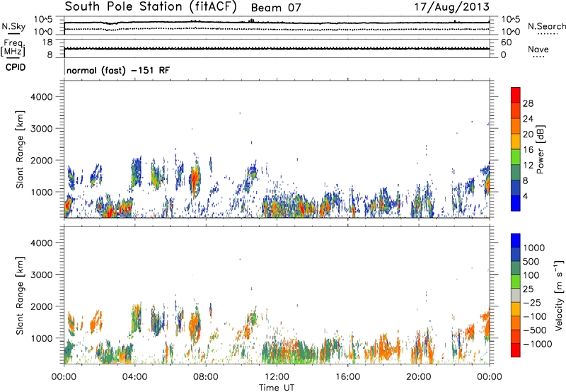Pick the gray segment of velocity colorbar
The height and width of the screenshot is (392, 566).
tap(516, 295)
